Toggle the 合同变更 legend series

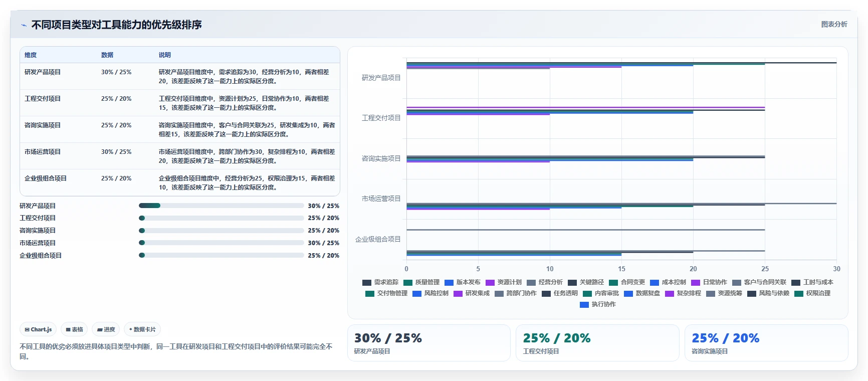(x=627, y=282)
